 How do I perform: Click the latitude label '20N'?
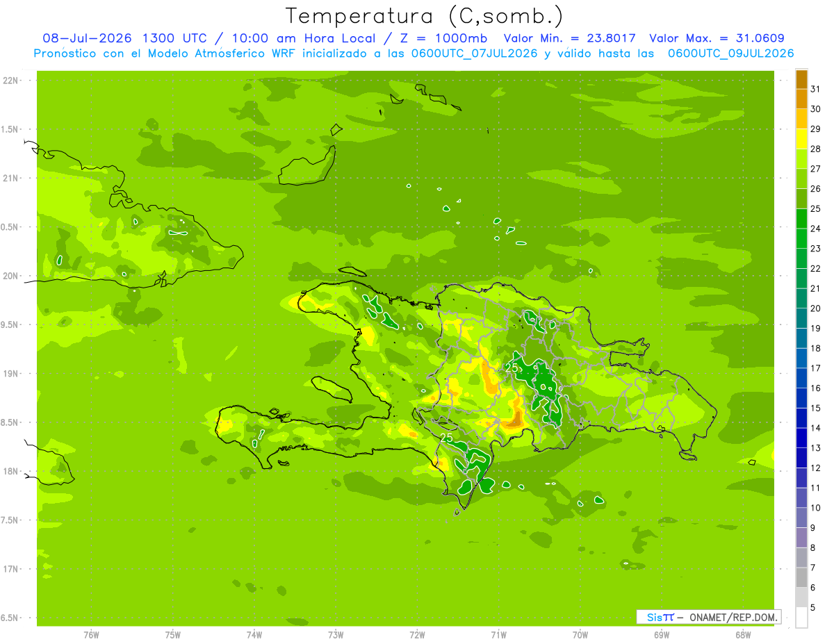coord(10,276)
